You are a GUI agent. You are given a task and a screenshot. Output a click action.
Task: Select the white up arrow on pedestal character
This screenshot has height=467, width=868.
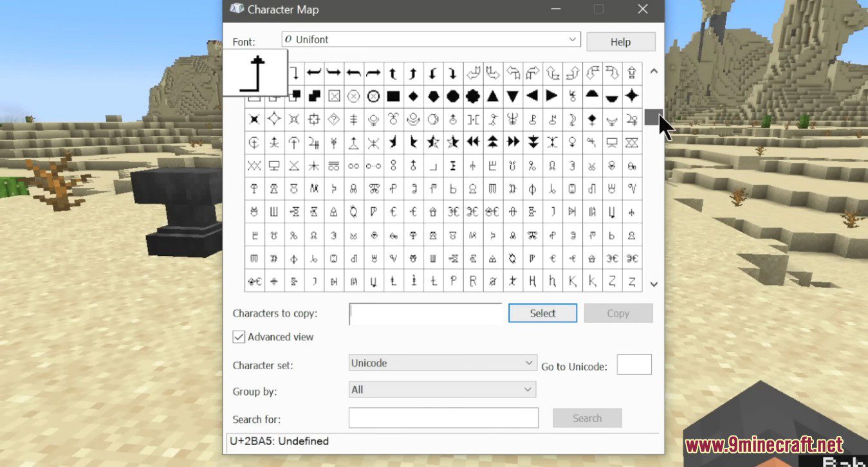click(632, 73)
